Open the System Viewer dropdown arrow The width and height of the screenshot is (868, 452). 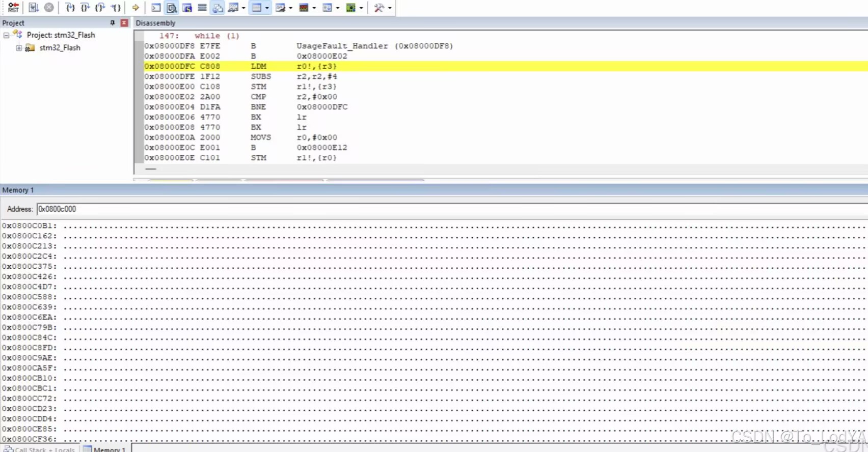tap(361, 8)
